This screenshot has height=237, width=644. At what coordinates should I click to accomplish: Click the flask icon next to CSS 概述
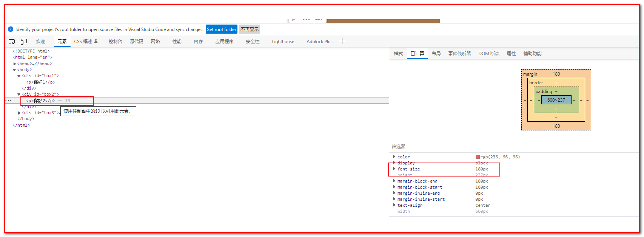click(x=96, y=41)
